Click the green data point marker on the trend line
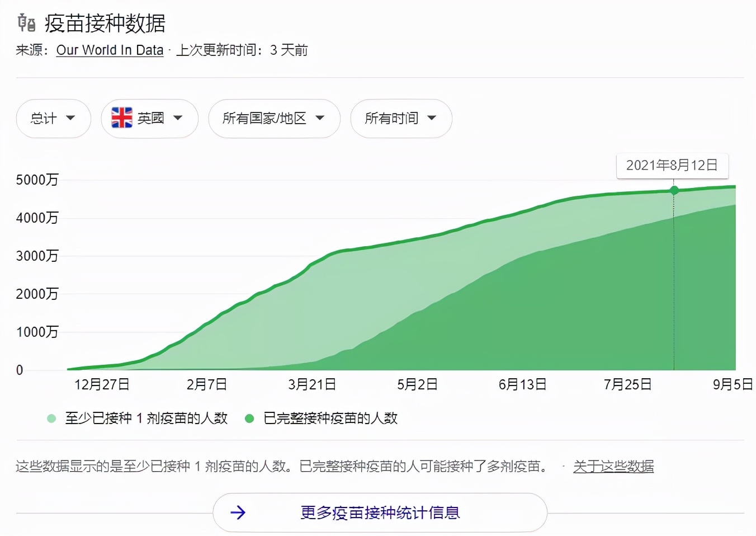This screenshot has height=536, width=756. point(674,190)
